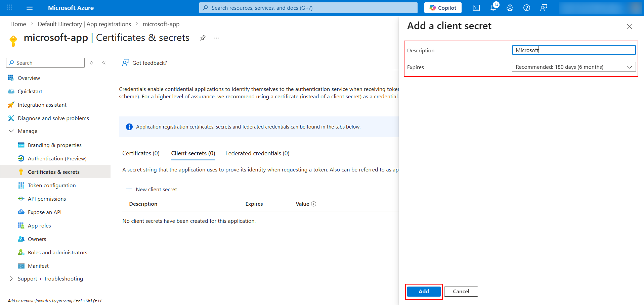
Task: Switch to Federated credentials (0) tab
Action: pos(257,153)
